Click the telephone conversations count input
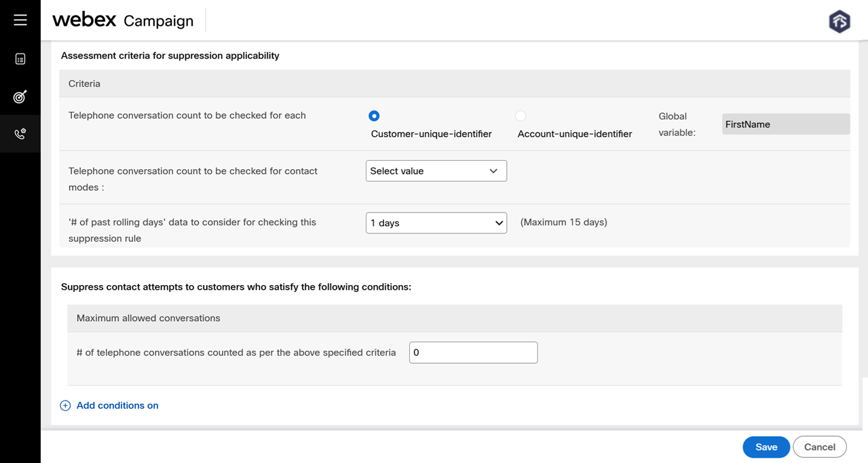Image resolution: width=868 pixels, height=463 pixels. coord(474,352)
